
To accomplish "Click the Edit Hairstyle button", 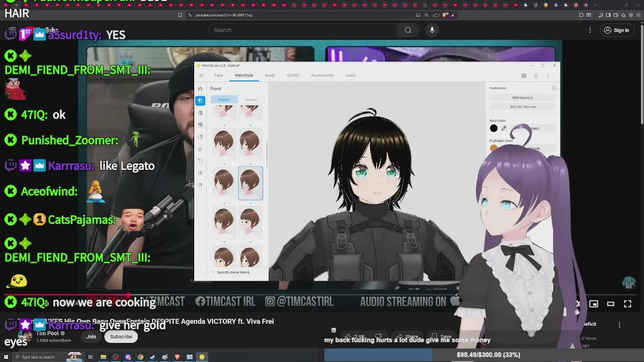I will (523, 98).
